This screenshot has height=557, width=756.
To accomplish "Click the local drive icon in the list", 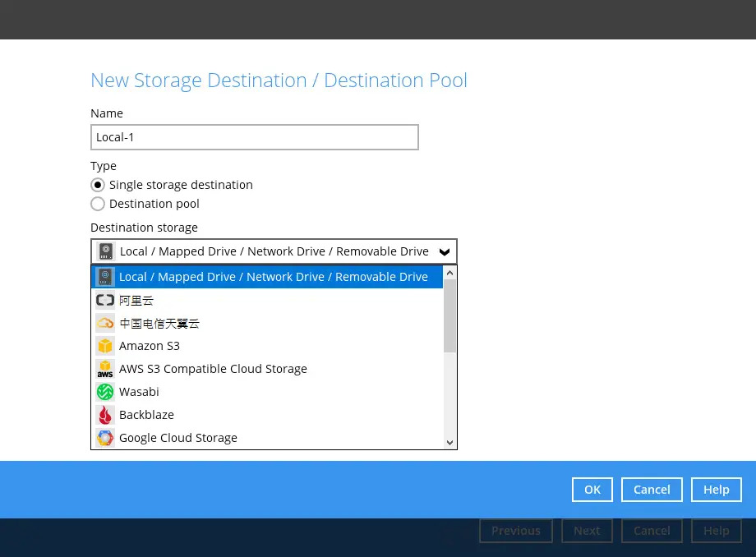I will coord(104,277).
